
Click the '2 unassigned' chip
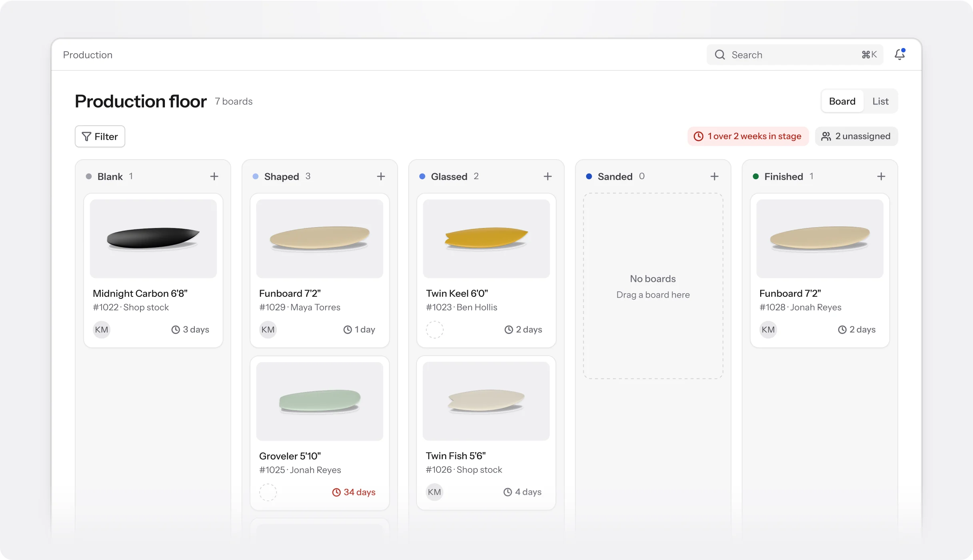pyautogui.click(x=856, y=136)
